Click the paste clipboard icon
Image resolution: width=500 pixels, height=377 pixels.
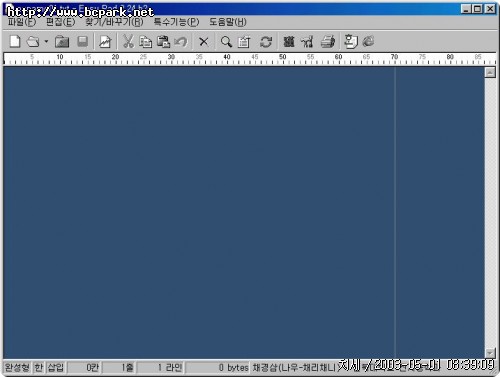point(163,42)
